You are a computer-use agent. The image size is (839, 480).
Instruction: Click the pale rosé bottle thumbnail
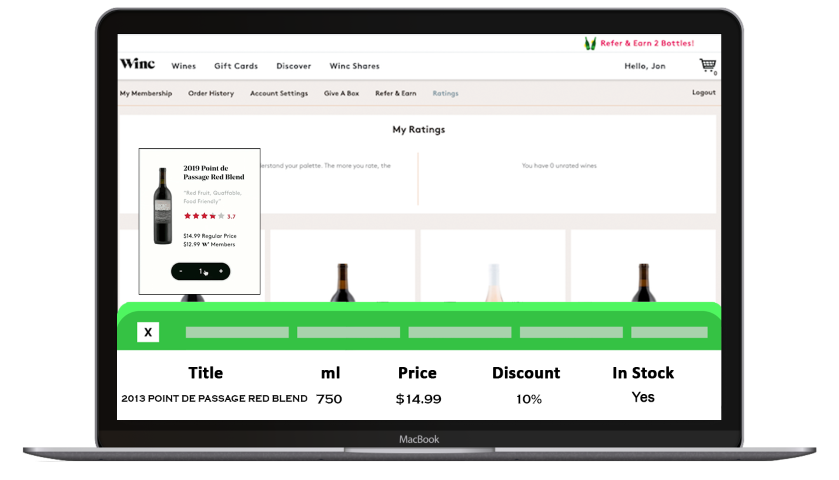[494, 282]
